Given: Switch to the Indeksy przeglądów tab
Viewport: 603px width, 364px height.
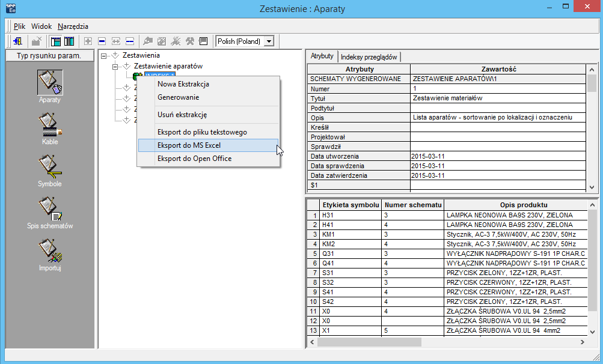Looking at the screenshot, I should (x=369, y=57).
